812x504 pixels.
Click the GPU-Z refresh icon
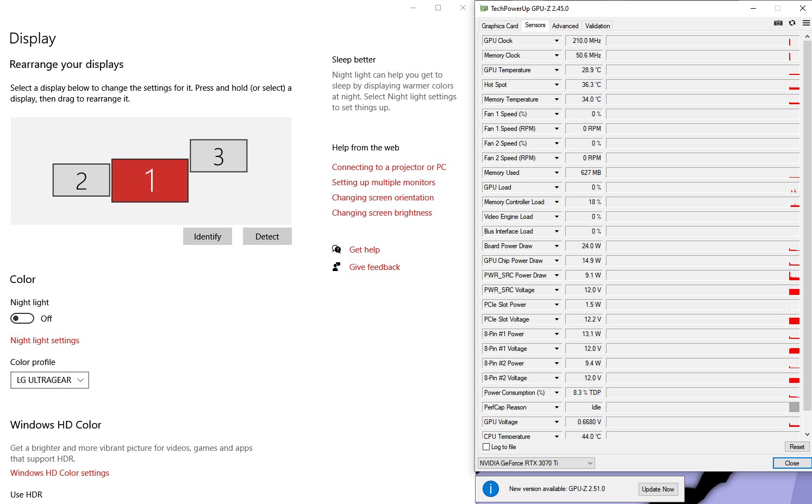792,23
